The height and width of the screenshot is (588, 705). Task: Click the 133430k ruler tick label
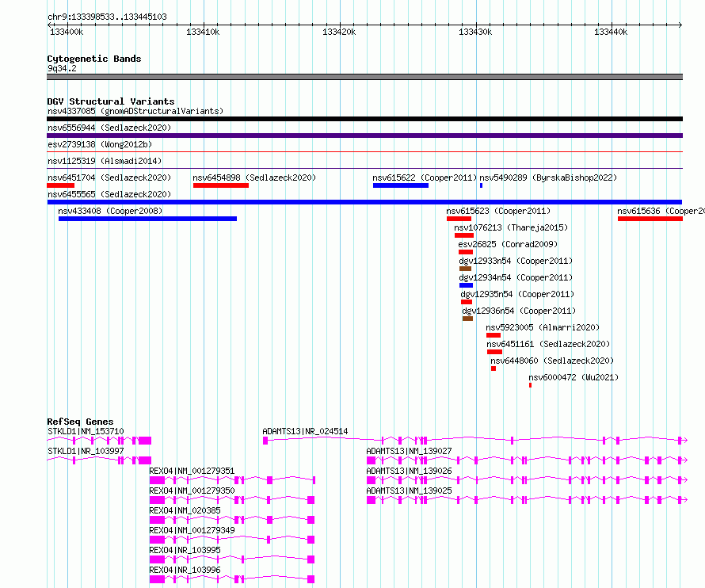tap(475, 32)
